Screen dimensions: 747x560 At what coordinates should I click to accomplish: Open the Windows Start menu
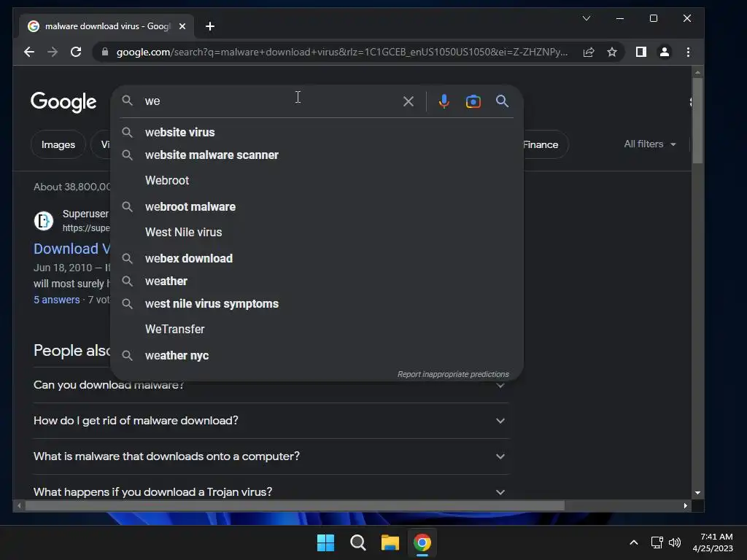click(326, 542)
